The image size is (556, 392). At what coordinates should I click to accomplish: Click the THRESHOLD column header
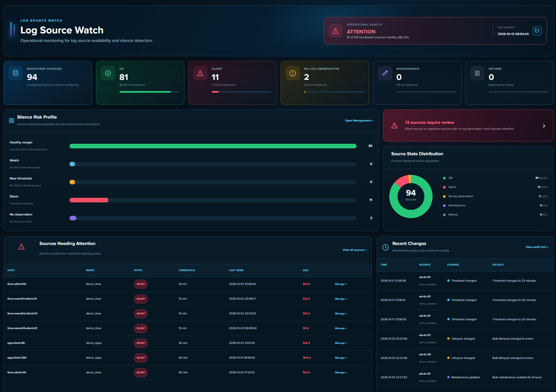point(187,271)
